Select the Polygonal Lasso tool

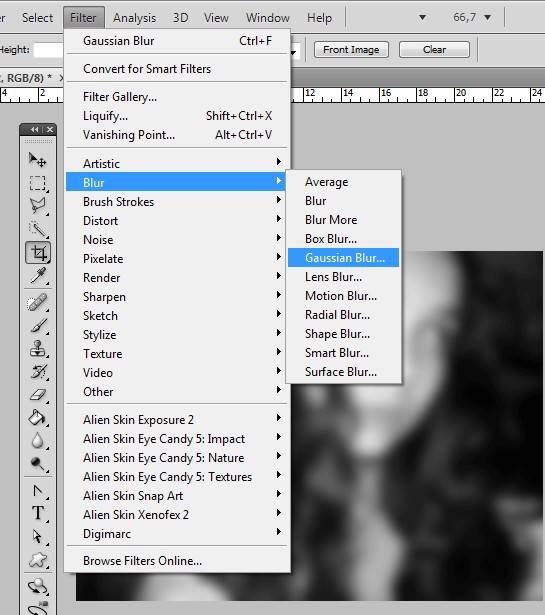[x=38, y=206]
